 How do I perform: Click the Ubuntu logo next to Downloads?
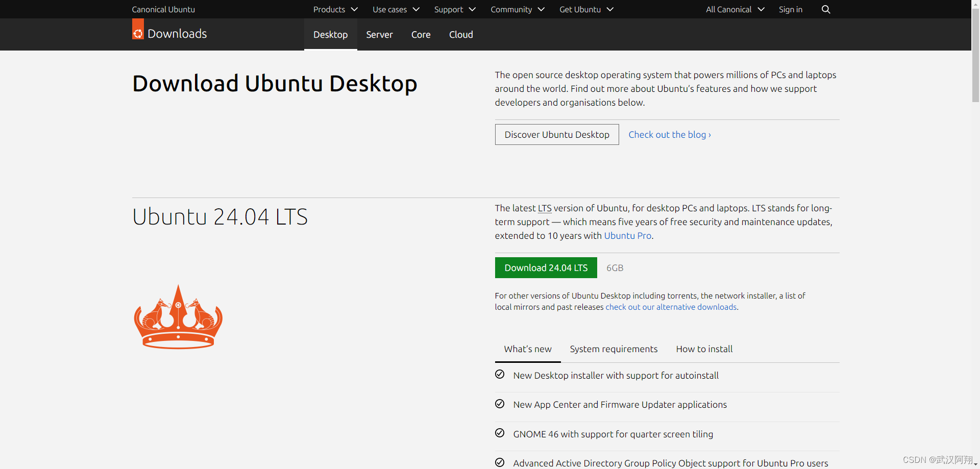[x=137, y=30]
